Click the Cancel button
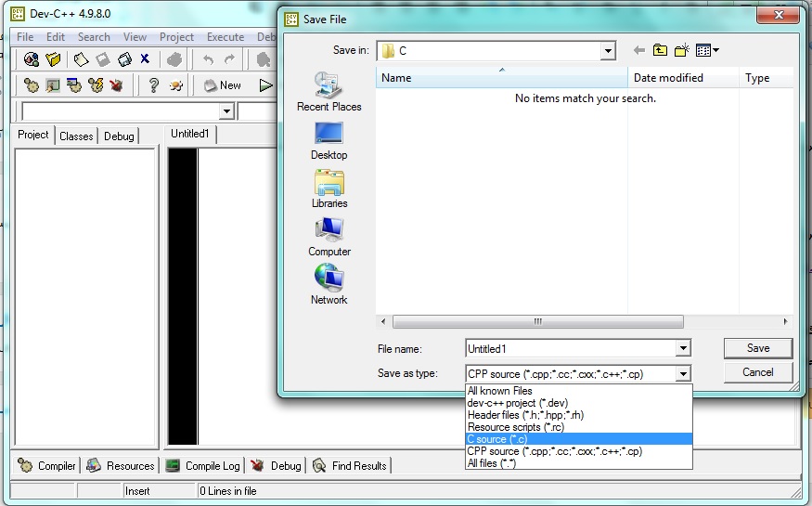Screen dimensions: 812x506 coord(758,372)
